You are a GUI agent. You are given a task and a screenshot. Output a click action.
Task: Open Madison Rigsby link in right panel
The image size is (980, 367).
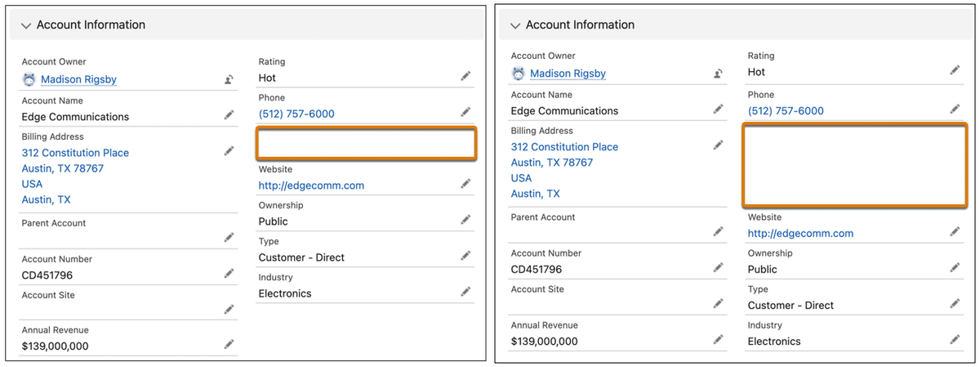568,74
